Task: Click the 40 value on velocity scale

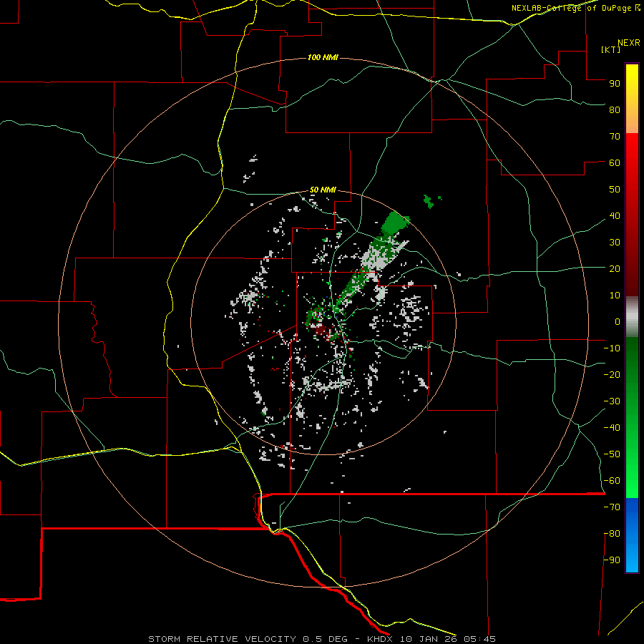Action: tap(615, 215)
